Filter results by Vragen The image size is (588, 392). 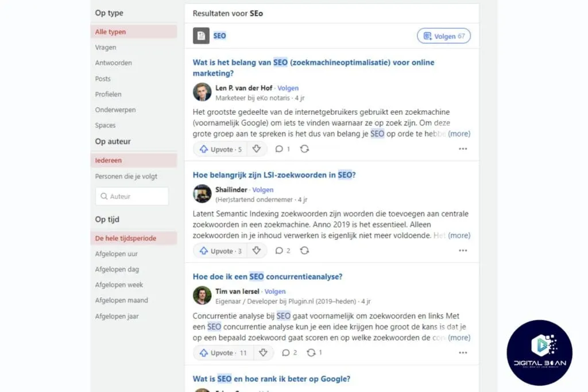tap(106, 48)
